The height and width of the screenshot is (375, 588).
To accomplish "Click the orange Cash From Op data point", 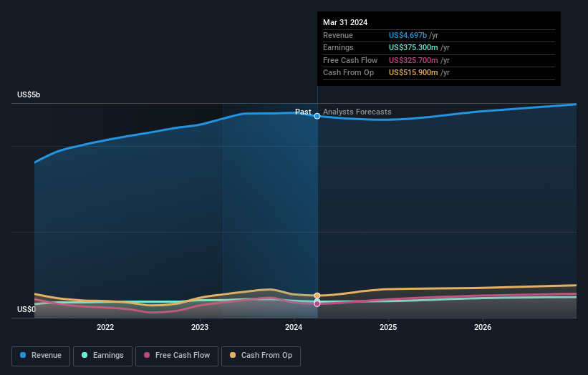I will pyautogui.click(x=317, y=296).
